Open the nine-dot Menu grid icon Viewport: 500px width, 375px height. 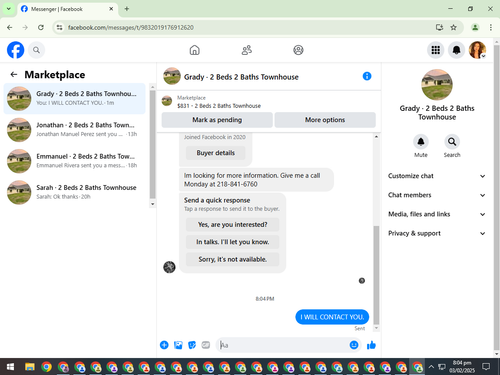[435, 50]
